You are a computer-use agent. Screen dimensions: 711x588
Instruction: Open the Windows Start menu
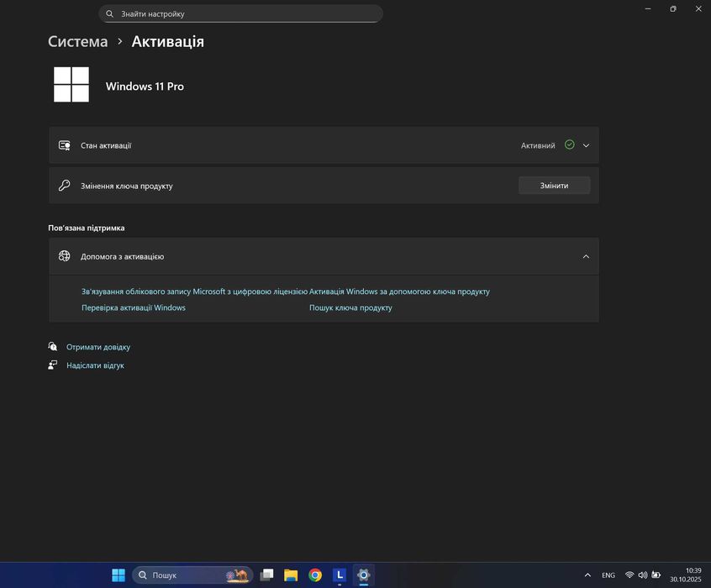pyautogui.click(x=118, y=575)
